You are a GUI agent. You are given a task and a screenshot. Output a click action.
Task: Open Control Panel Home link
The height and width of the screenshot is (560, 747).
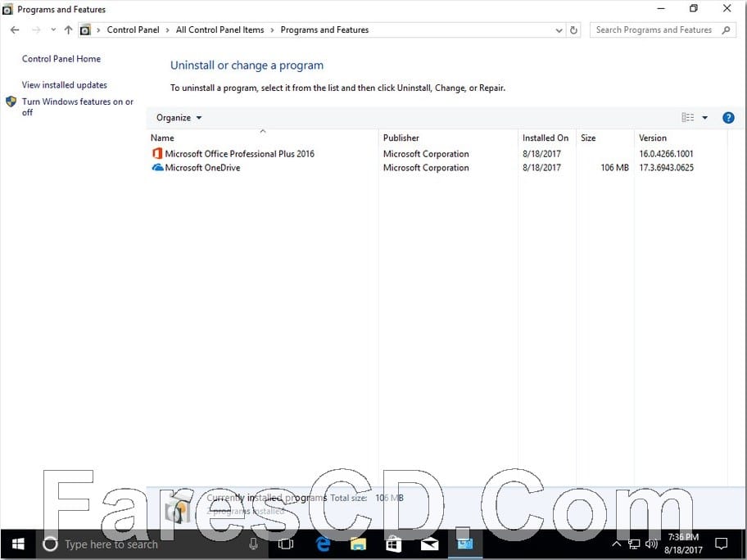click(61, 59)
